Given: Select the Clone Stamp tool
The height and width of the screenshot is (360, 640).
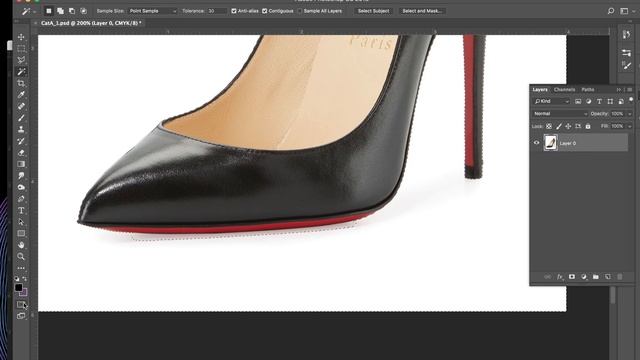Looking at the screenshot, I should (x=21, y=129).
